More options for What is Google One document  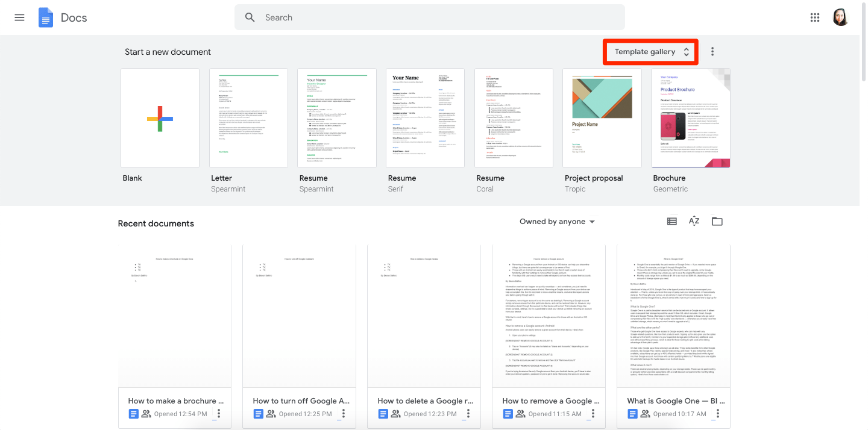point(718,414)
